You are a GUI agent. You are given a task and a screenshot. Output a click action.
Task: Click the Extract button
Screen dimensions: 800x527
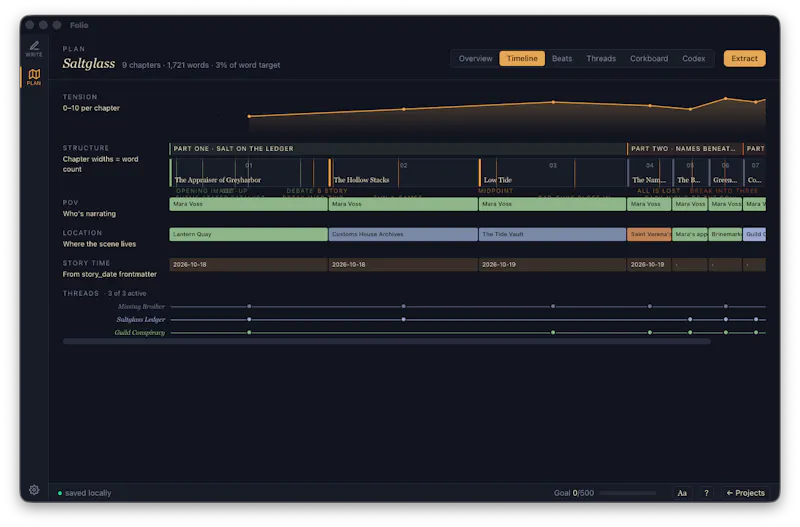[744, 59]
